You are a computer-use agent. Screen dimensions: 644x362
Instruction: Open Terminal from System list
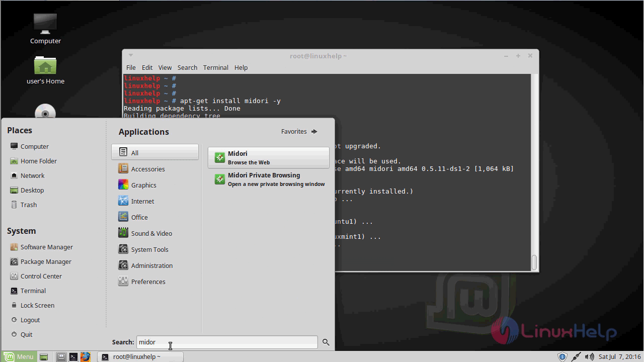tap(28, 291)
